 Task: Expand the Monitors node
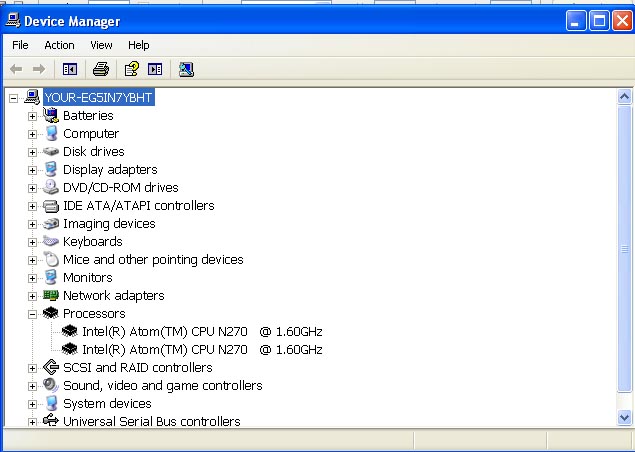(x=32, y=278)
